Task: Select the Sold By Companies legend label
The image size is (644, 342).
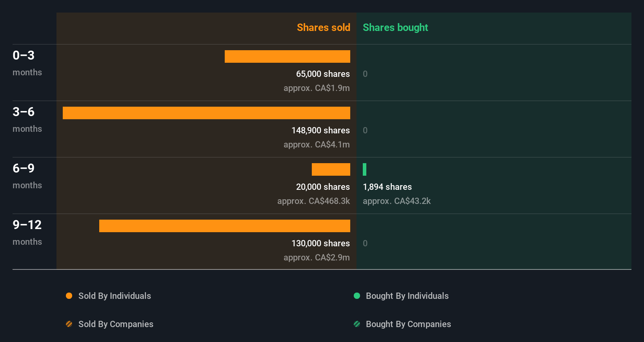Action: coord(116,324)
